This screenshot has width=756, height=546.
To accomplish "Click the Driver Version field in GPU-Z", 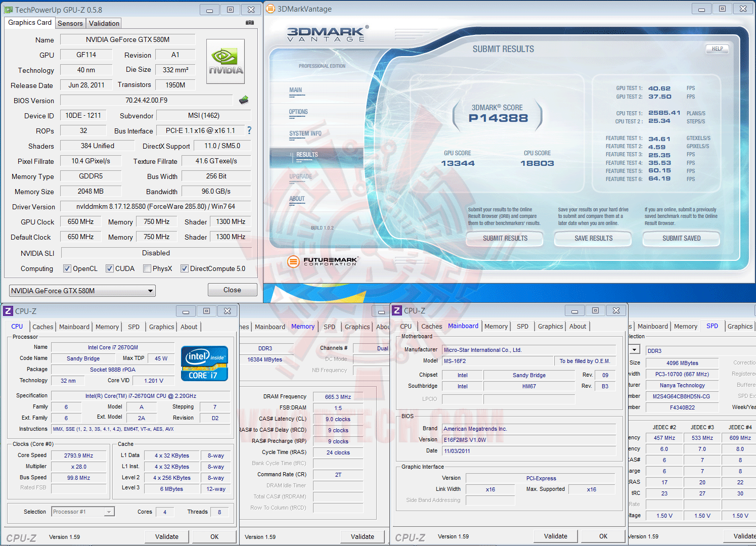I will pyautogui.click(x=156, y=206).
